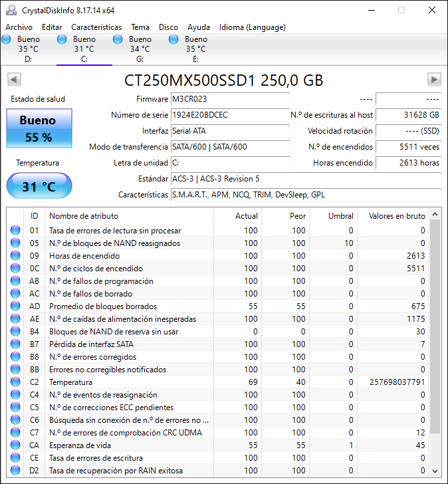448x484 pixels.
Task: Click the status dot for attribute B7
Action: point(15,344)
